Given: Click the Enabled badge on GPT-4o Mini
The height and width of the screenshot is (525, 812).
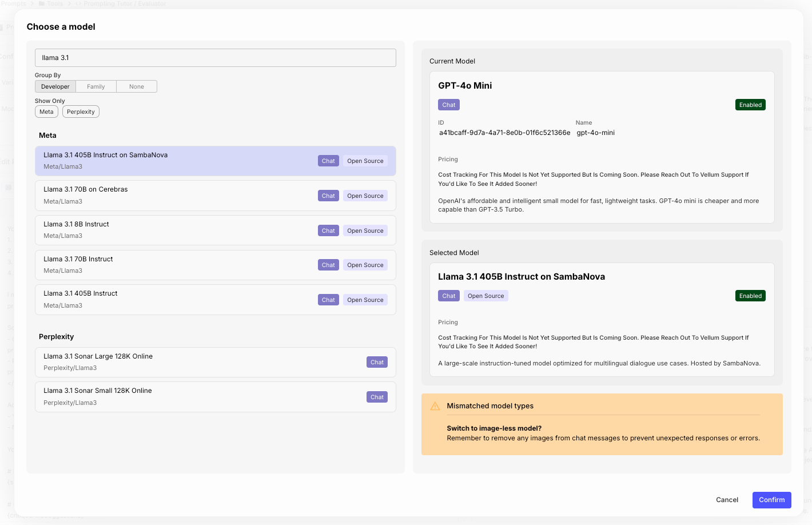Looking at the screenshot, I should tap(750, 105).
